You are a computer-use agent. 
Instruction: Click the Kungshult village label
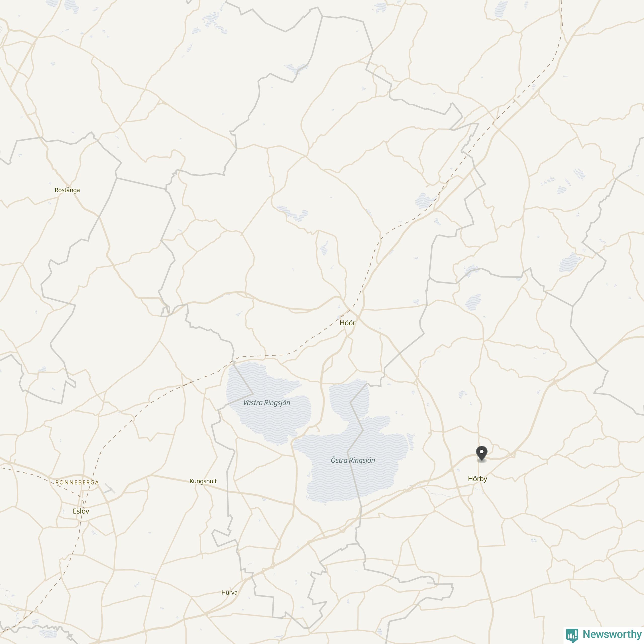[x=203, y=481]
